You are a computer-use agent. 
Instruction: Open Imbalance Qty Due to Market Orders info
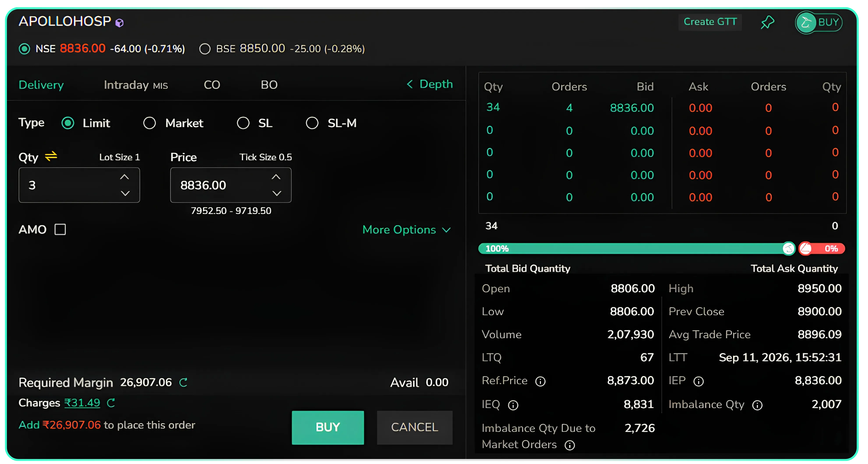(570, 445)
